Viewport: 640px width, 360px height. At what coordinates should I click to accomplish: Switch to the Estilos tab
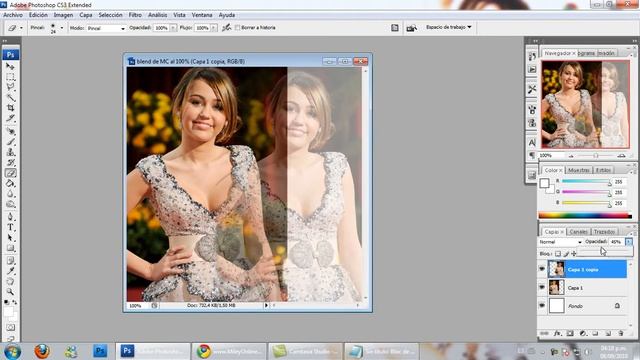(x=603, y=170)
